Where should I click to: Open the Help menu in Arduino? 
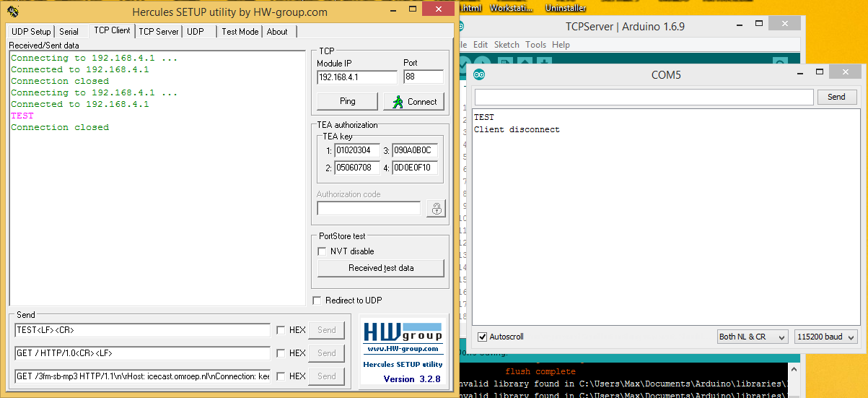pos(561,45)
